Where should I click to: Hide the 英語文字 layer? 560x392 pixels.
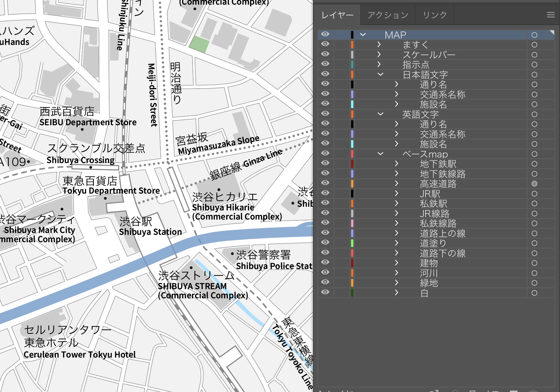pos(325,114)
